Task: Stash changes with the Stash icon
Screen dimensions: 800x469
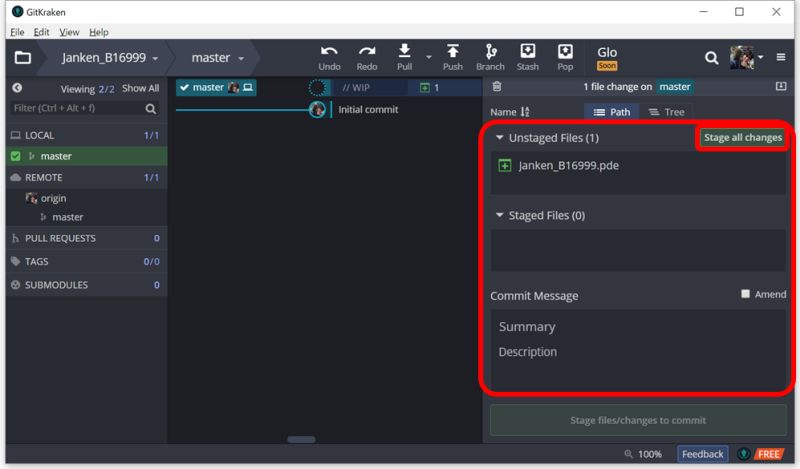Action: point(528,57)
